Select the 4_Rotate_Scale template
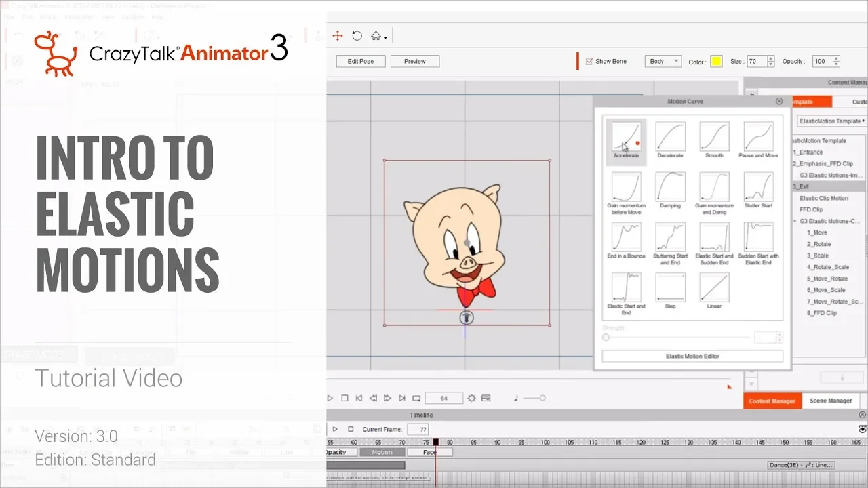The height and width of the screenshot is (488, 868). 828,267
